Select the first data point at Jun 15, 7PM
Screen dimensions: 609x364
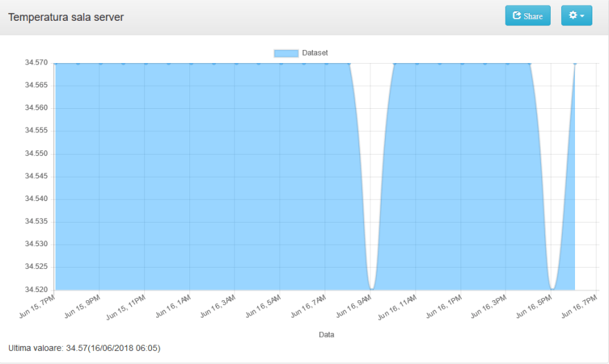pos(55,63)
